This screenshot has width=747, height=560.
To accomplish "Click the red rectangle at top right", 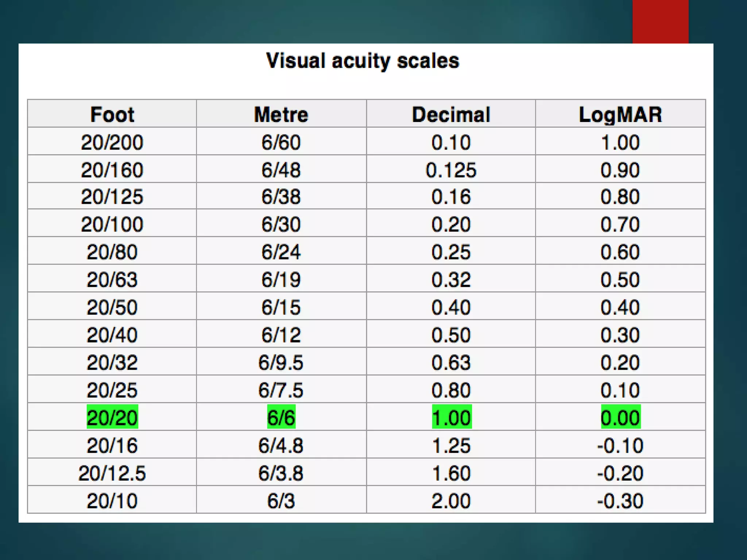I will click(660, 21).
